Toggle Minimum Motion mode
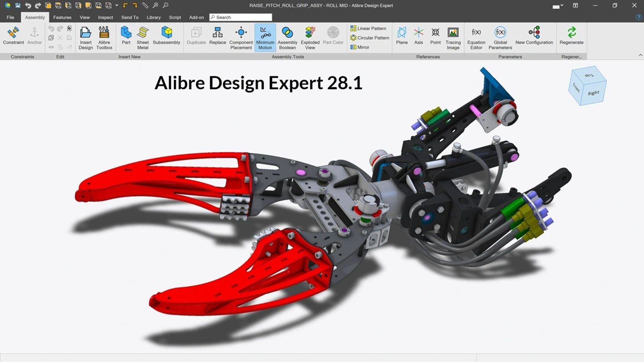Image resolution: width=644 pixels, height=362 pixels. pyautogui.click(x=264, y=36)
